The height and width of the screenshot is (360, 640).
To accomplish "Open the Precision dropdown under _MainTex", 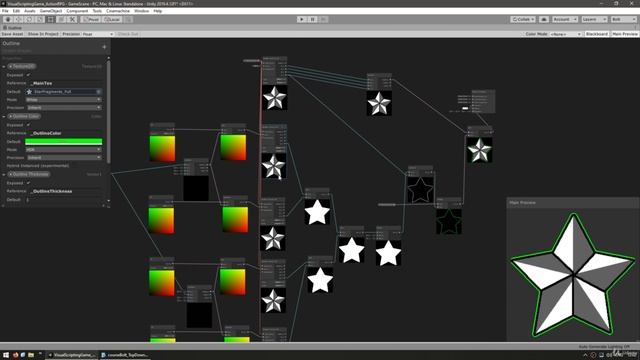I will pyautogui.click(x=63, y=108).
